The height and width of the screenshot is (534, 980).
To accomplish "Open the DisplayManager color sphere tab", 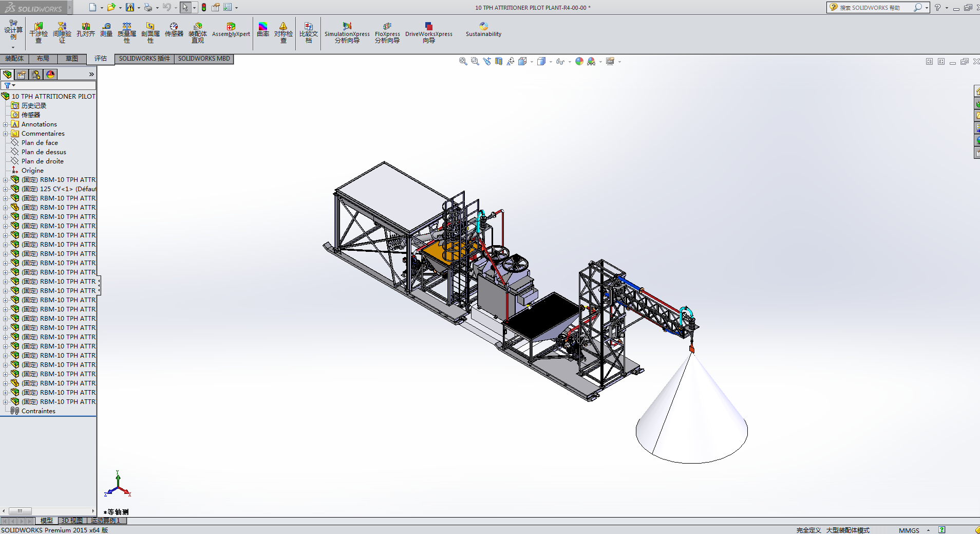I will pyautogui.click(x=50, y=75).
